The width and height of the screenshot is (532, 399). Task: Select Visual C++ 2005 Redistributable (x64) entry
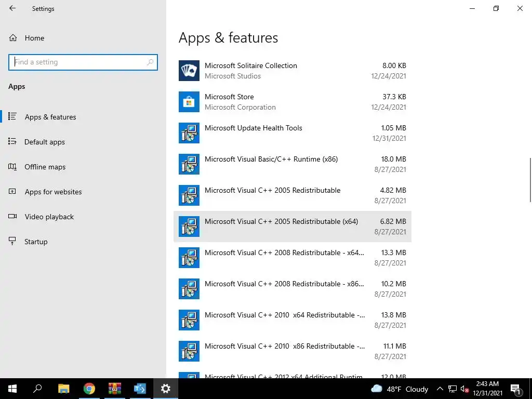tap(292, 227)
